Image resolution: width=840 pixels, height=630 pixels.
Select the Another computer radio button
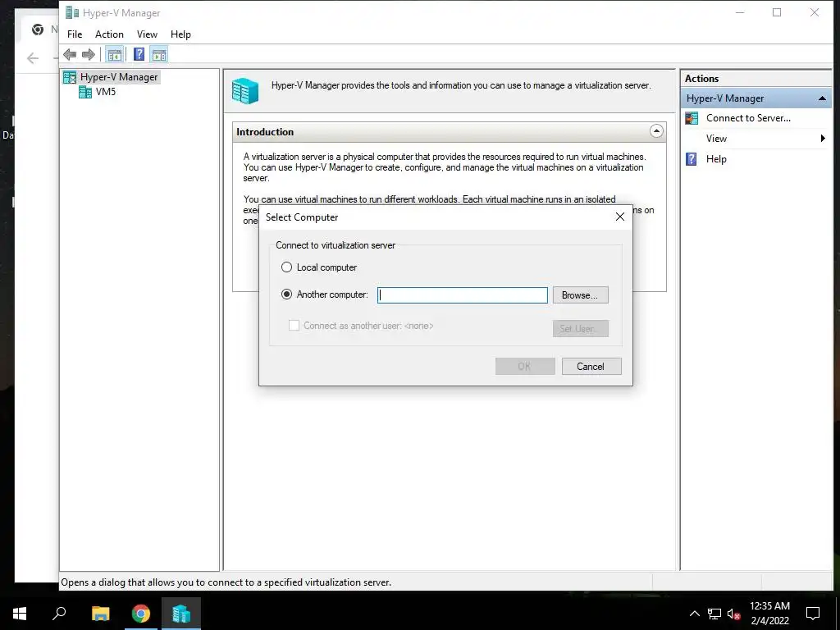click(x=286, y=294)
